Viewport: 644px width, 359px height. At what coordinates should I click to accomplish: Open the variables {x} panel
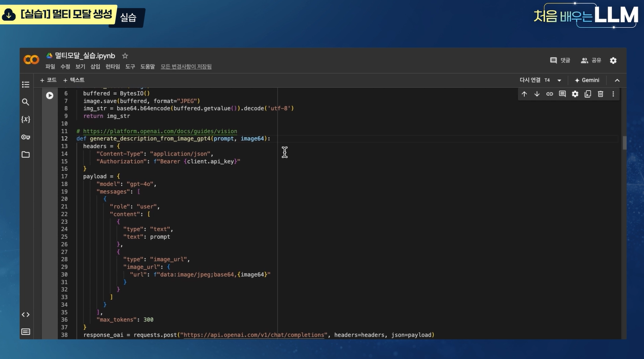tap(25, 119)
